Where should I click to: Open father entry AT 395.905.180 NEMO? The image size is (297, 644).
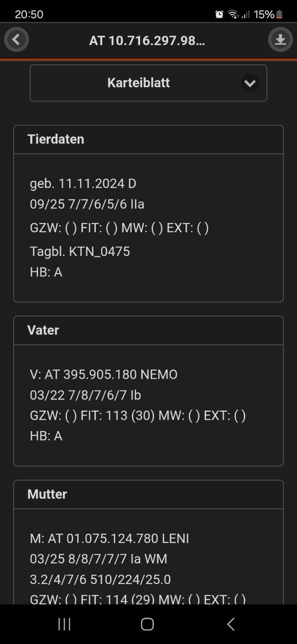[x=103, y=375]
